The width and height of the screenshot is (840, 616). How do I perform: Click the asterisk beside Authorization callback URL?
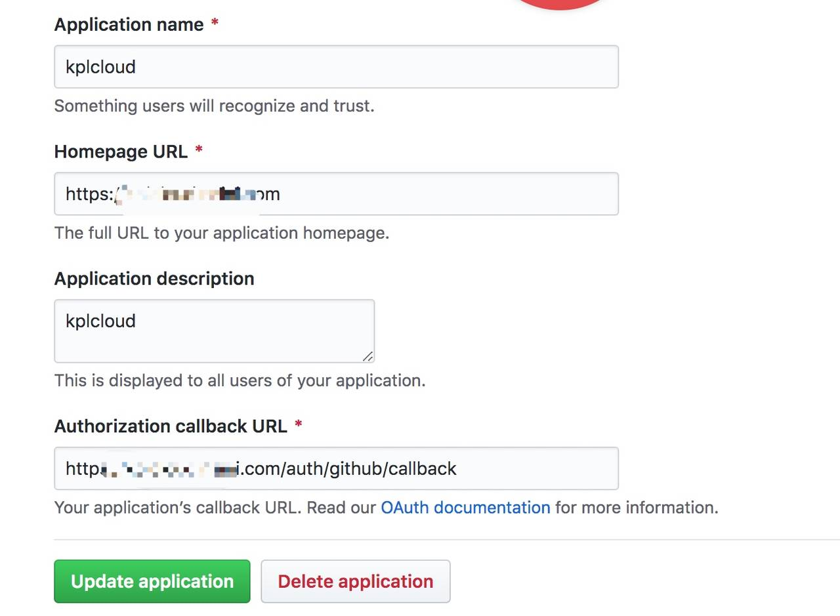[x=299, y=425]
